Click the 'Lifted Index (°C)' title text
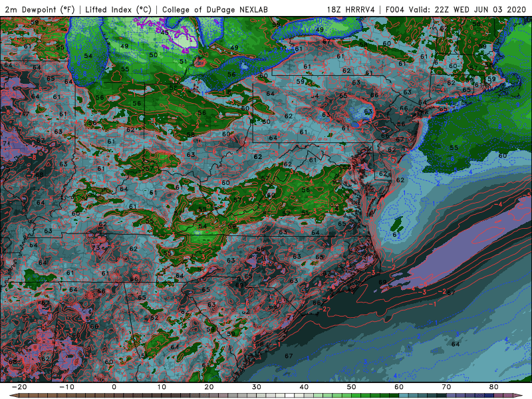This screenshot has height=399, width=532. (x=118, y=9)
